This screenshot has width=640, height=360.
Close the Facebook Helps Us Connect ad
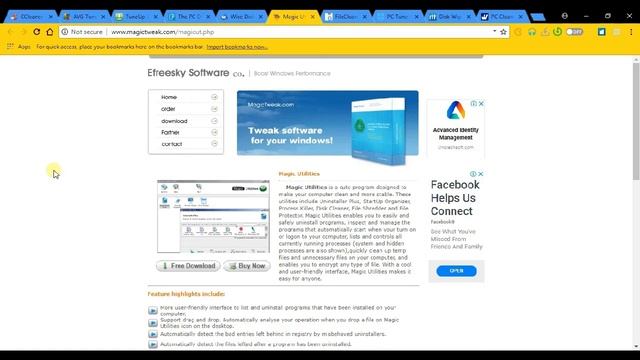(481, 174)
